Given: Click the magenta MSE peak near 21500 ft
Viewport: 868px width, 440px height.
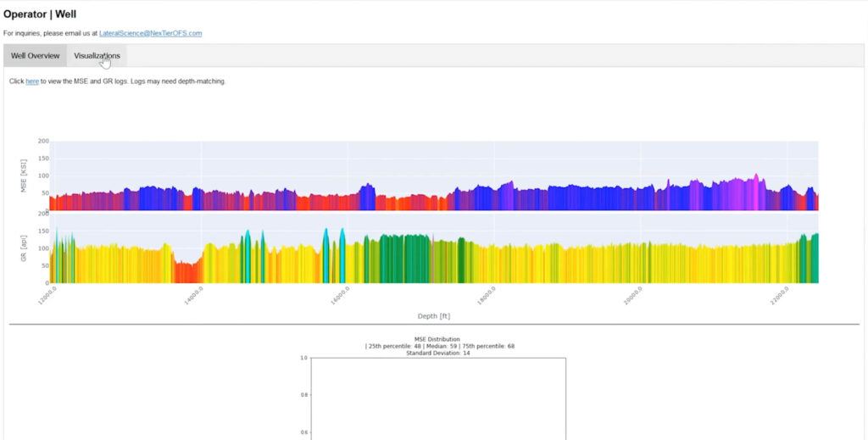Looking at the screenshot, I should [757, 193].
